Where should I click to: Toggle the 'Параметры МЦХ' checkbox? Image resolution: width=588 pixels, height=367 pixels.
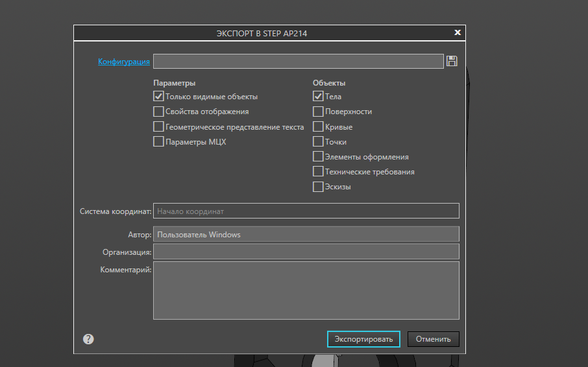click(x=158, y=142)
